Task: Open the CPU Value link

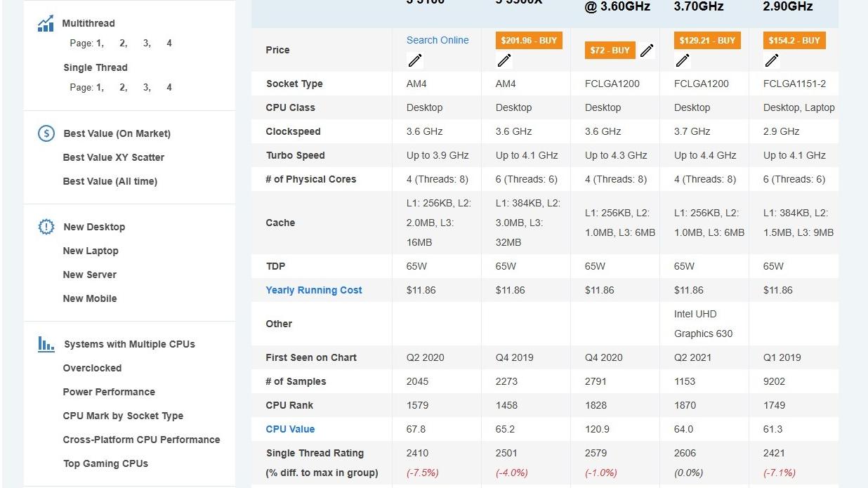Action: (x=290, y=429)
